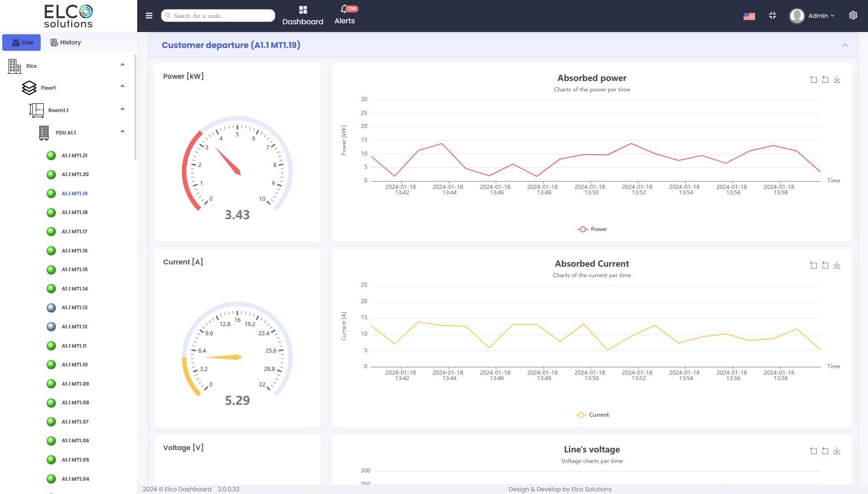The height and width of the screenshot is (494, 868).
Task: Open the settings gear icon
Action: tap(853, 15)
